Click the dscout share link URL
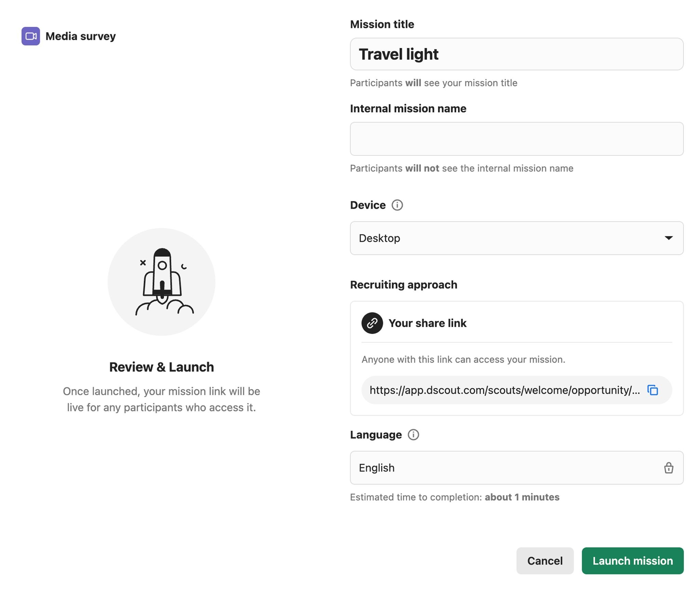The image size is (700, 590). point(504,390)
